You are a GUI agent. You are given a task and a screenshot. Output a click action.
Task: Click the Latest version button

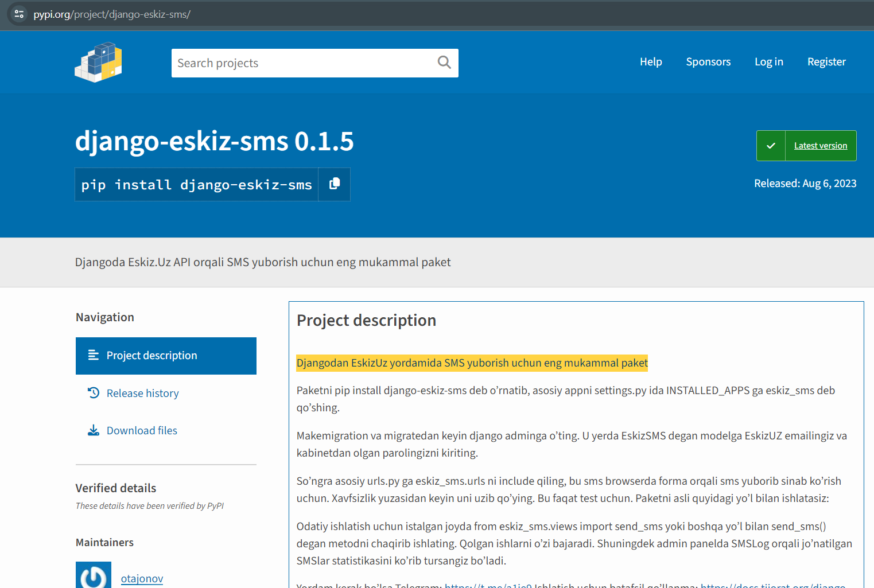click(806, 146)
